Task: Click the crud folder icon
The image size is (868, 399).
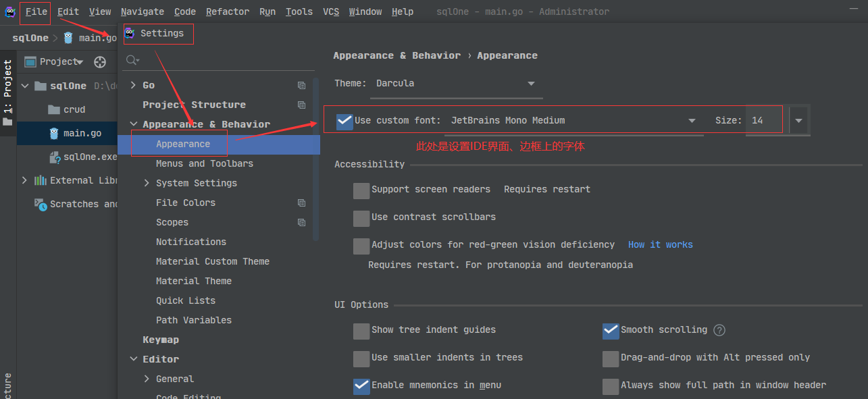Action: (x=54, y=109)
